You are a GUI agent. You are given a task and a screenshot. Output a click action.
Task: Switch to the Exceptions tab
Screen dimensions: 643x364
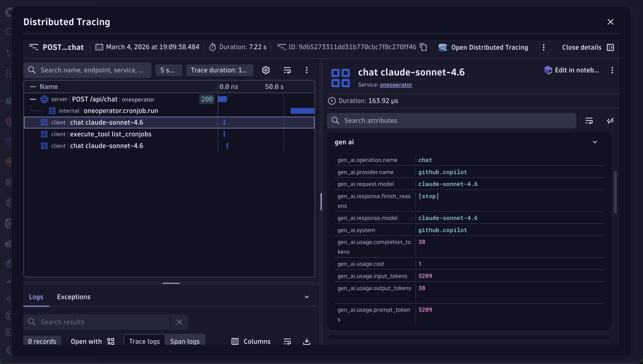[x=74, y=297]
